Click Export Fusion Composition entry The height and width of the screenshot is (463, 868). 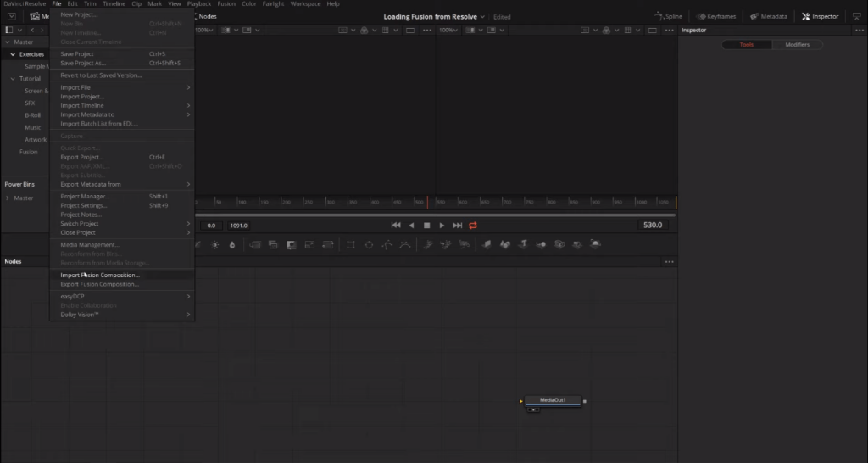pyautogui.click(x=99, y=284)
